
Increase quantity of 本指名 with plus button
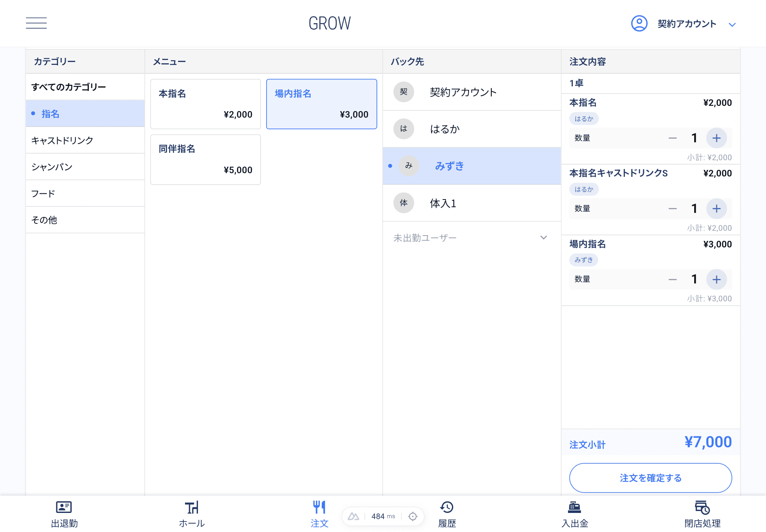pyautogui.click(x=717, y=138)
